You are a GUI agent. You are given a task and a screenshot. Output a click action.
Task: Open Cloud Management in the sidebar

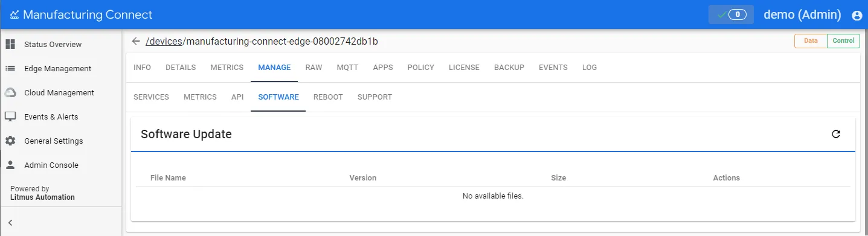[x=59, y=93]
